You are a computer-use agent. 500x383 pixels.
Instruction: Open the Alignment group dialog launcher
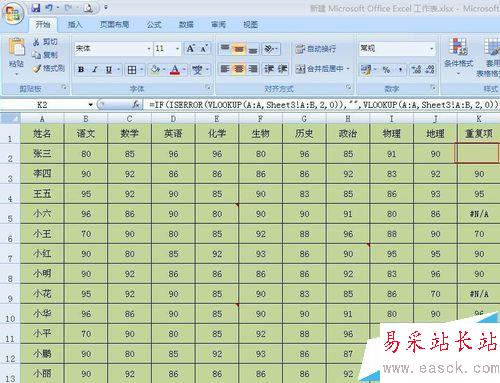349,87
